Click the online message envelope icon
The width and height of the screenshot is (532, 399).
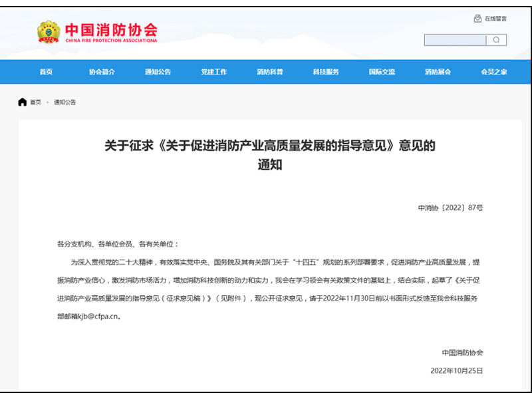tap(477, 19)
